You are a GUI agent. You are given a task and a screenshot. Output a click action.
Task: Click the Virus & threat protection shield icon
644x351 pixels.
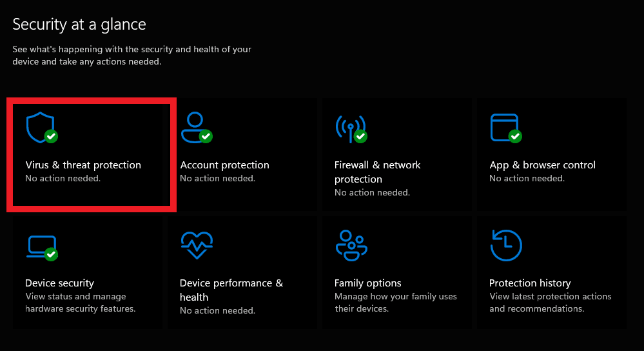[40, 127]
